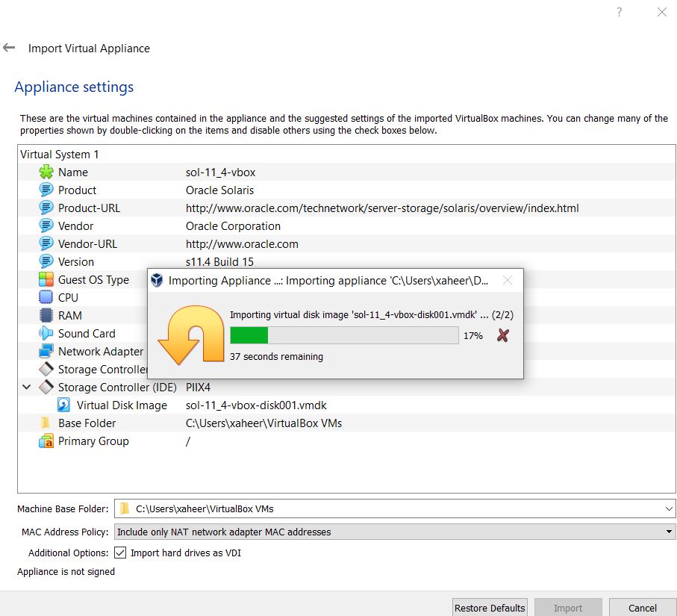The width and height of the screenshot is (677, 616).
Task: Click the Network Adapter icon
Action: [46, 351]
